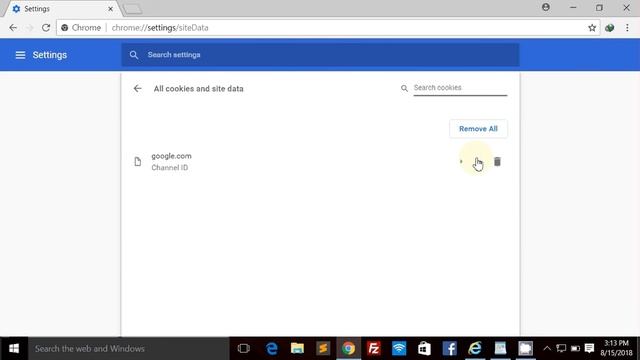Click the taskbar clock showing 3:13 PM
The height and width of the screenshot is (360, 640).
(616, 348)
